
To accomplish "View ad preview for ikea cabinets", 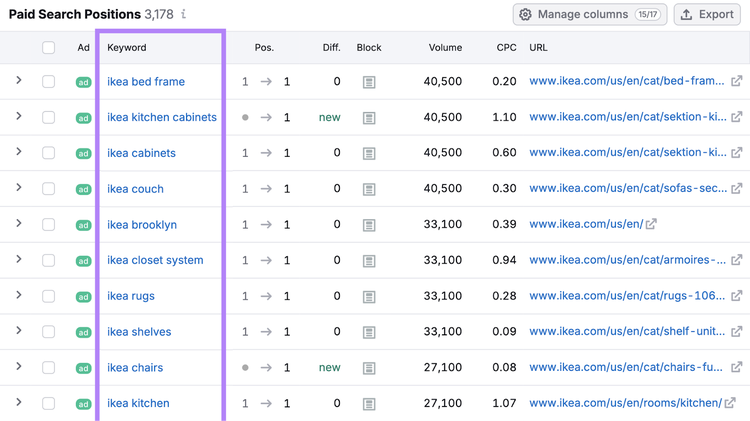I will (x=83, y=154).
